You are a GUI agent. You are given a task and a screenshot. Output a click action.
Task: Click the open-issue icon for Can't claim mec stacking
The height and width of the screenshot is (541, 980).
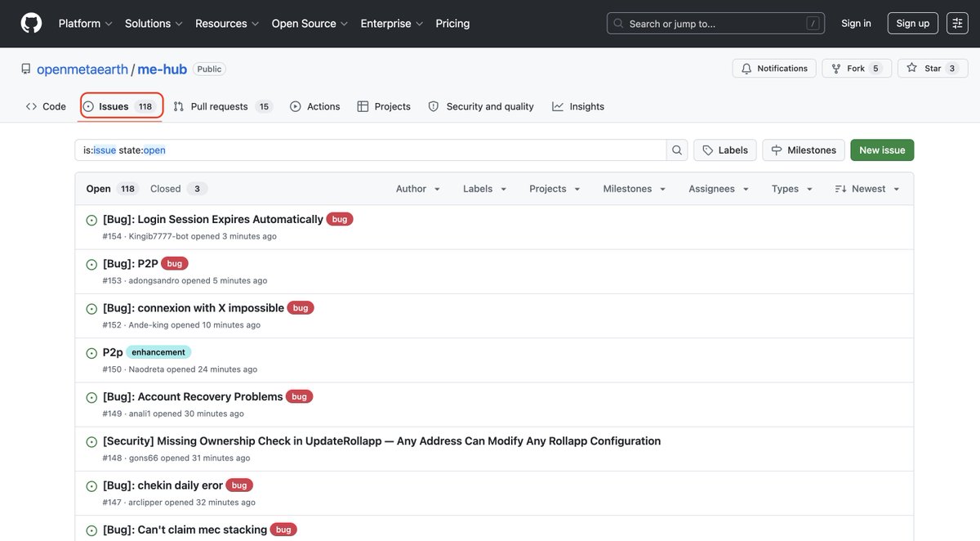(92, 530)
